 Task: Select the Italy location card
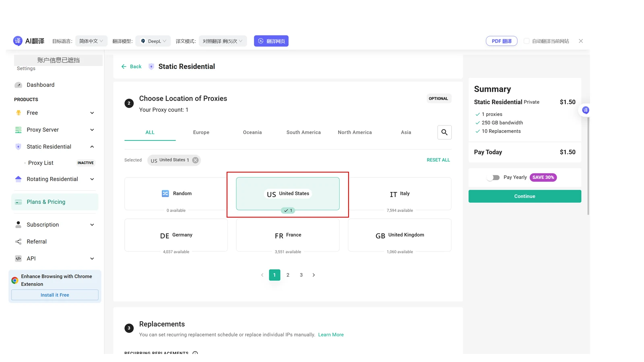click(x=400, y=194)
